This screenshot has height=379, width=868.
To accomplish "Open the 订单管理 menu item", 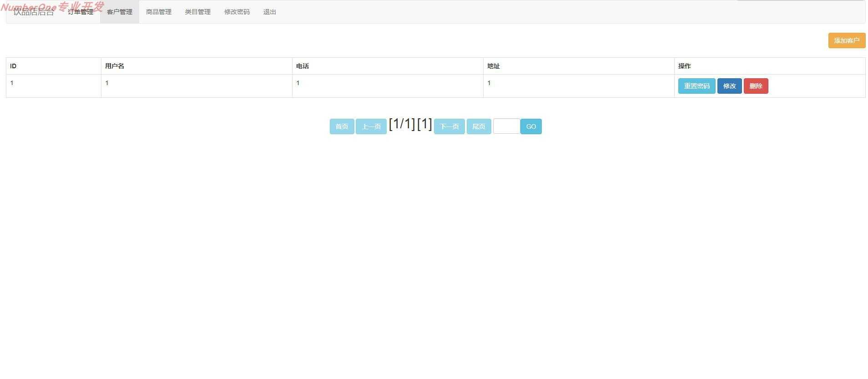I will pyautogui.click(x=81, y=12).
